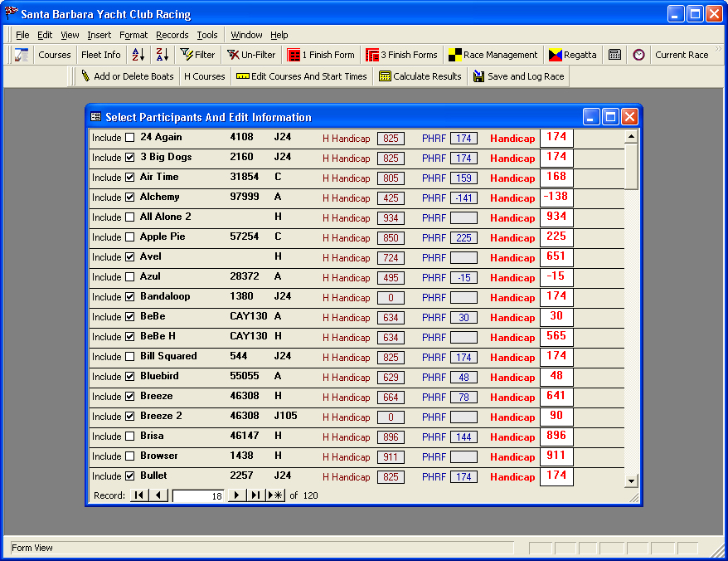This screenshot has height=561, width=728.
Task: Click Save and Log Race
Action: 518,76
